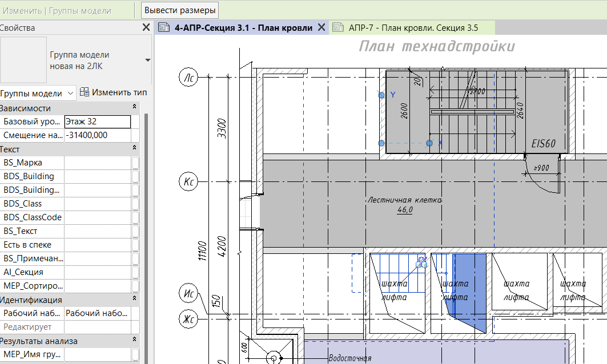
Task: Click the Лестничная клетка room label
Action: 404,200
